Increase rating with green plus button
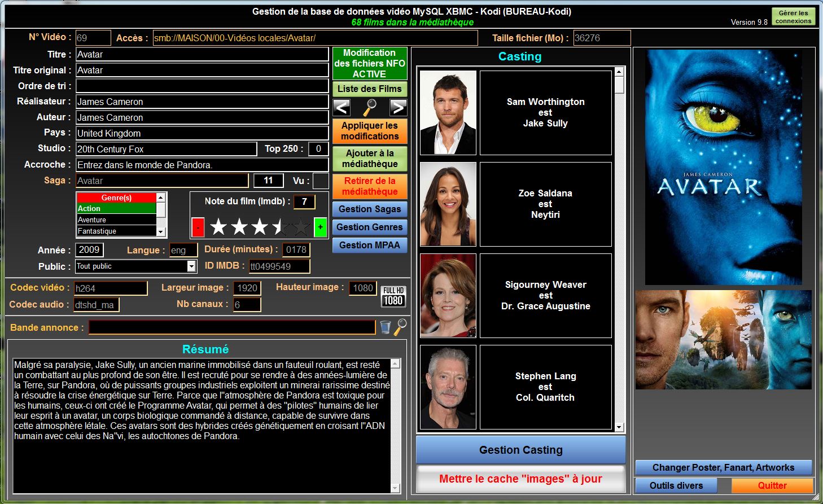The width and height of the screenshot is (823, 504). coord(320,227)
